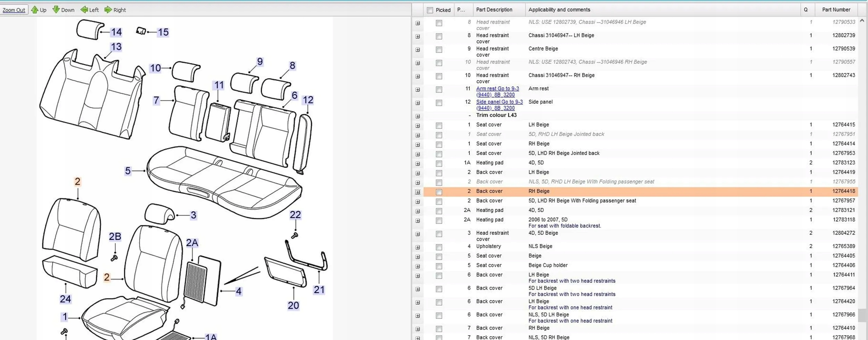Mark highlighted part 12764418 as picked
The width and height of the screenshot is (868, 340).
(439, 192)
